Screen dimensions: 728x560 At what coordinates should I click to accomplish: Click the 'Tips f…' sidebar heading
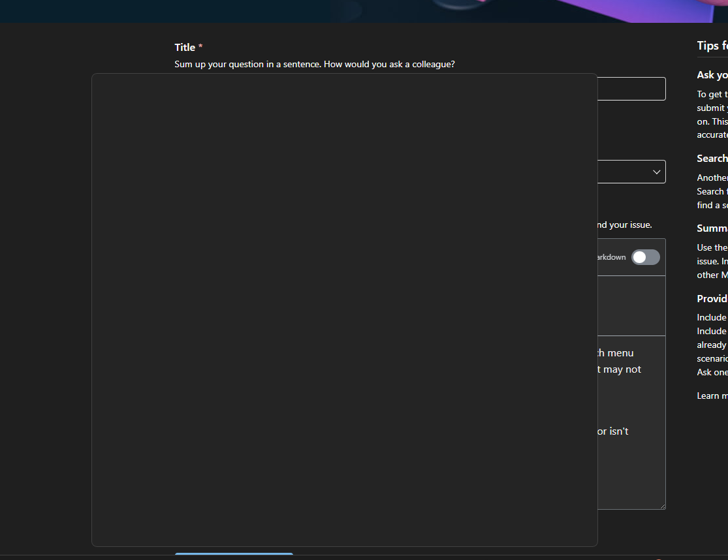tap(712, 46)
